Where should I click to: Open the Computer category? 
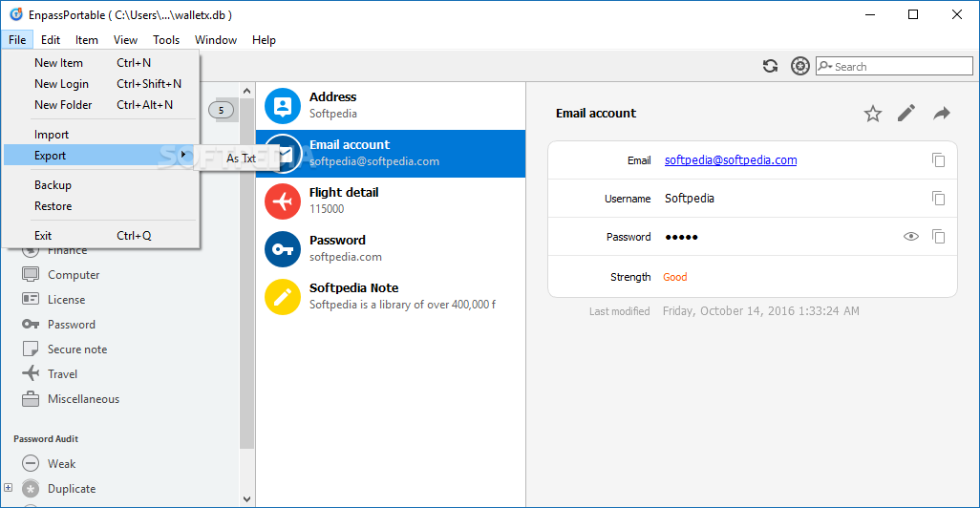74,275
